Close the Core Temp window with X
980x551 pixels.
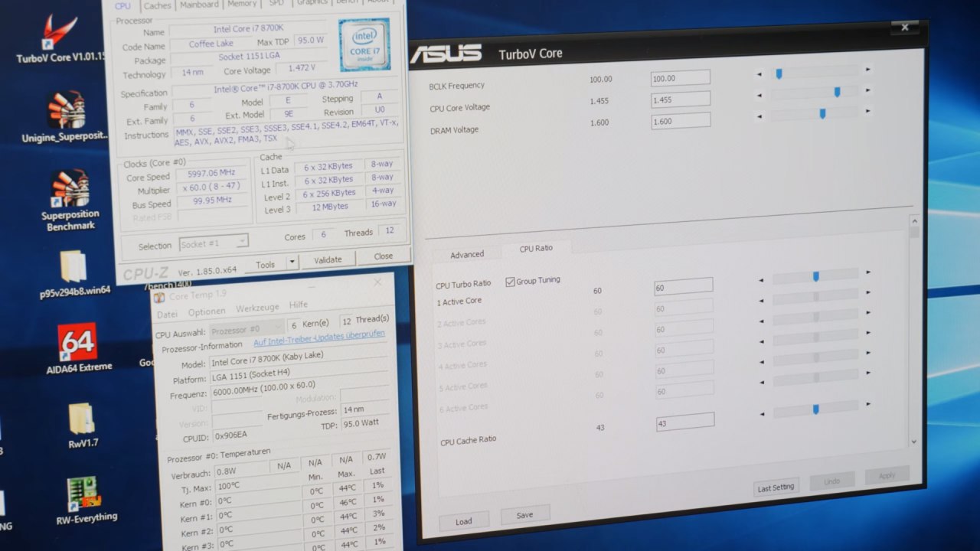click(377, 282)
